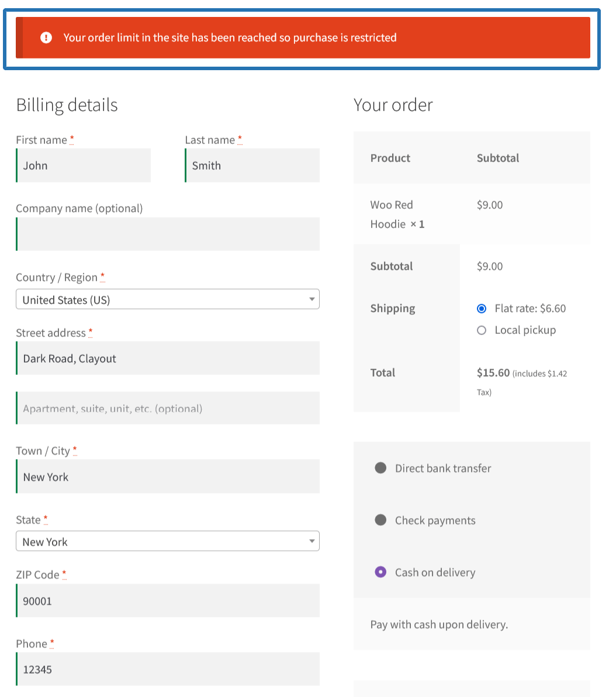Click the error alert icon in the red banner

46,37
